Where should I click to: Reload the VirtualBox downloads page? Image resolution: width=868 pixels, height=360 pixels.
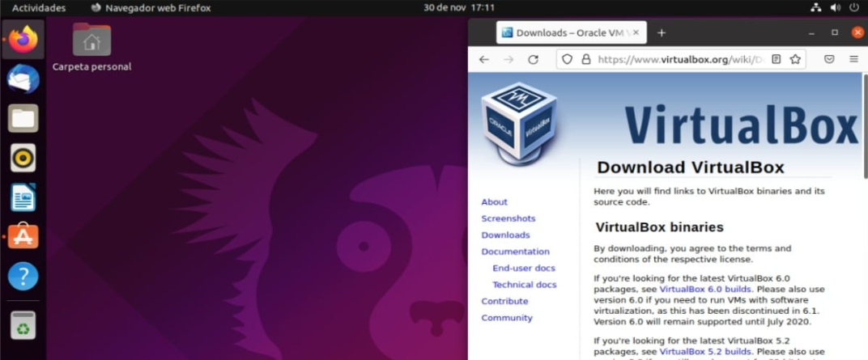point(533,59)
